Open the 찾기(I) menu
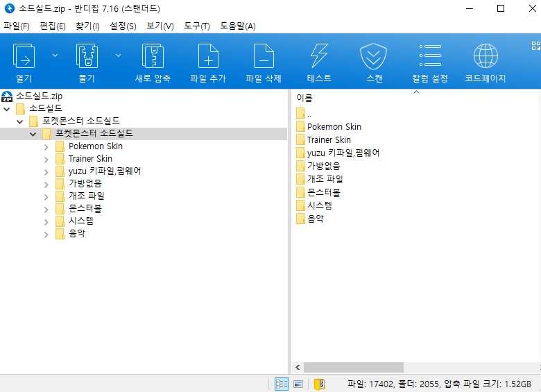 click(x=87, y=26)
